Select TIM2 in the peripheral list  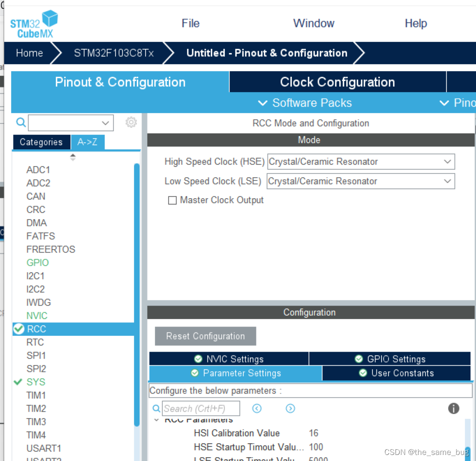(36, 408)
